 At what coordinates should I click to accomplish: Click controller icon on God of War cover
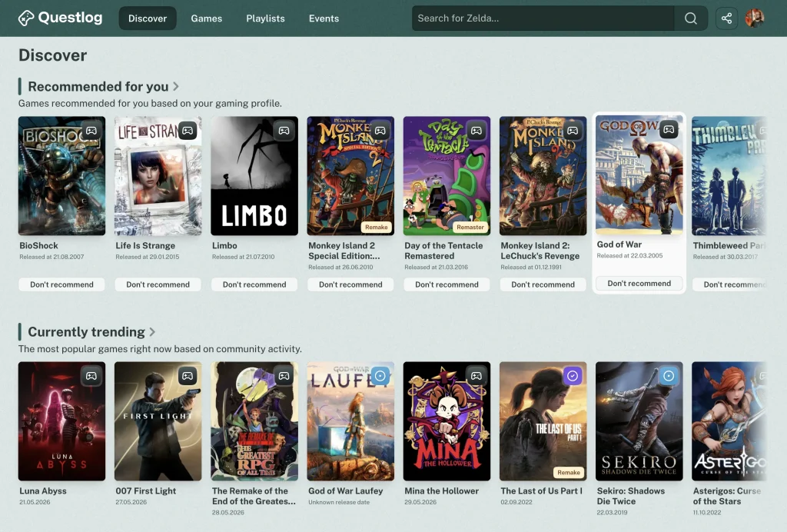click(669, 129)
